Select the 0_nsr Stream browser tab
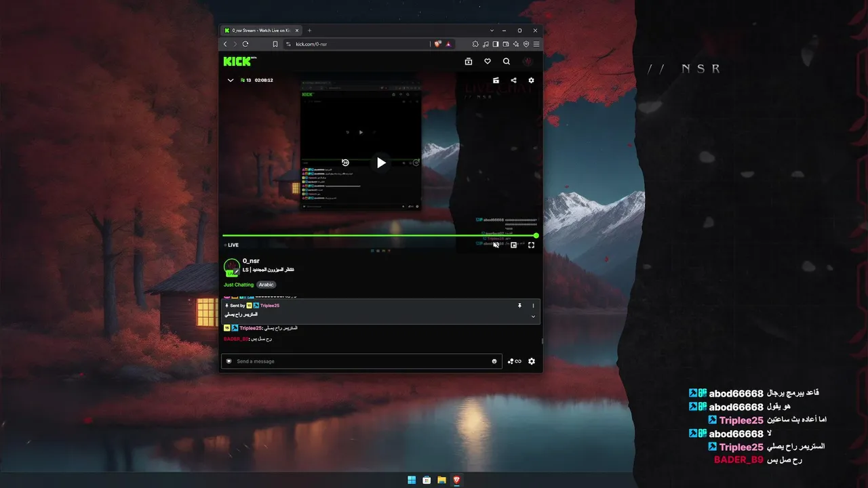 261,30
